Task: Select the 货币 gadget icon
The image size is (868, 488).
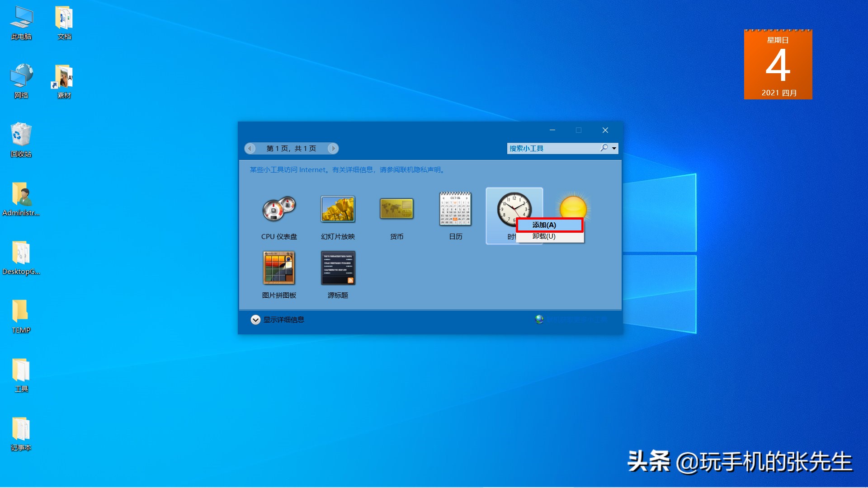Action: click(x=396, y=209)
